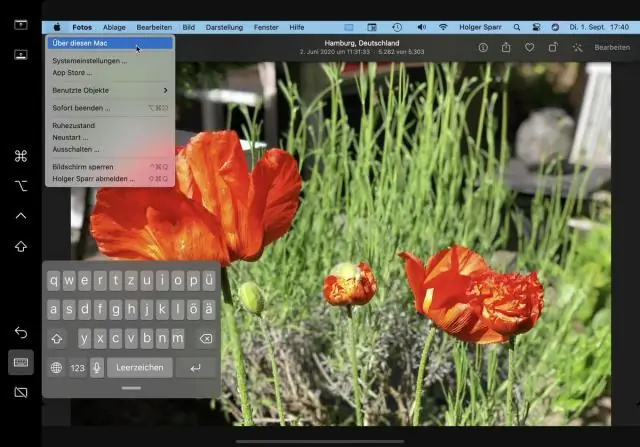
Task: Open the Fotos menu
Action: (82, 27)
